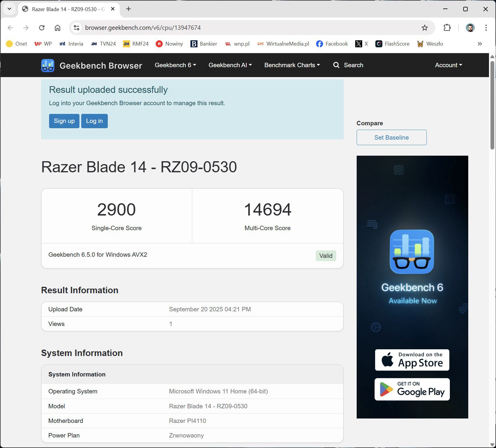
Task: Select the 2900 single-core score value
Action: pos(116,210)
